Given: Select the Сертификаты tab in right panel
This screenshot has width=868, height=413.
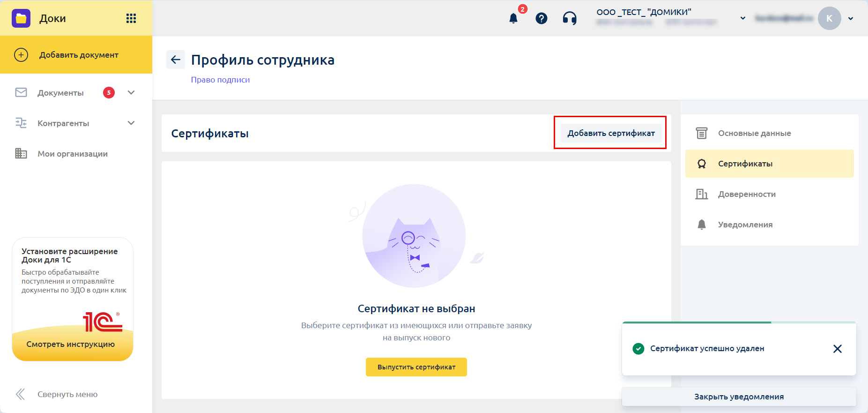Looking at the screenshot, I should [769, 164].
